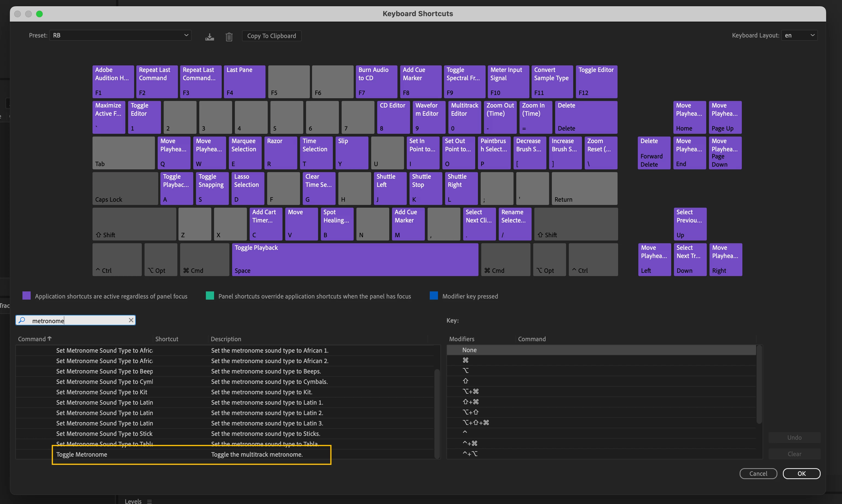Click Copy To Clipboard button
Viewport: 842px width, 504px height.
(x=271, y=36)
